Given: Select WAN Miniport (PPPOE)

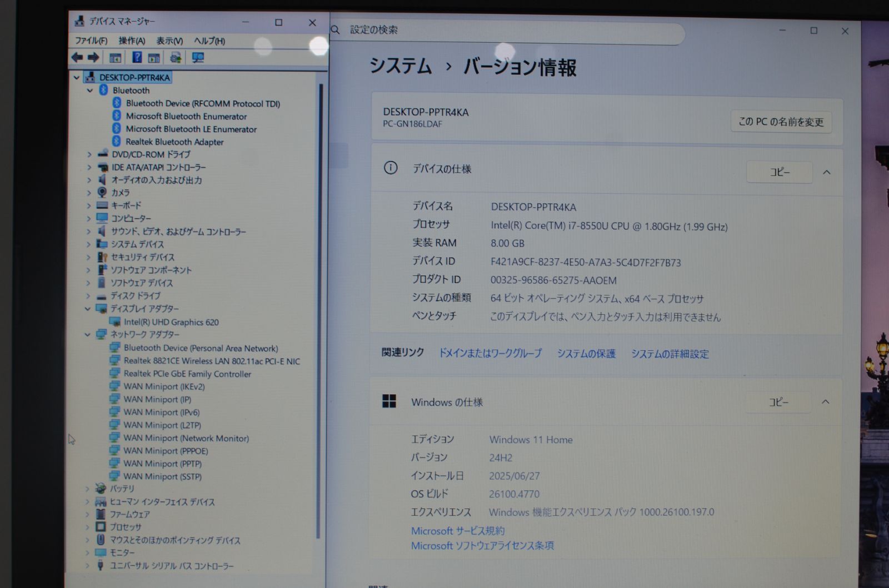Looking at the screenshot, I should (x=166, y=451).
